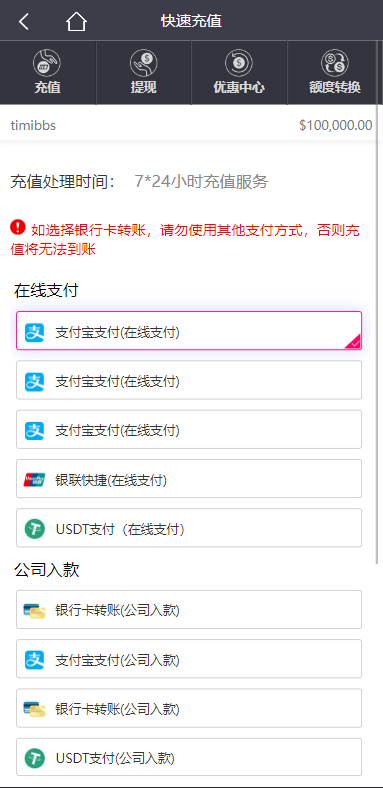Select the second 支付宝支付(在线支付) option
The image size is (383, 788).
(189, 380)
